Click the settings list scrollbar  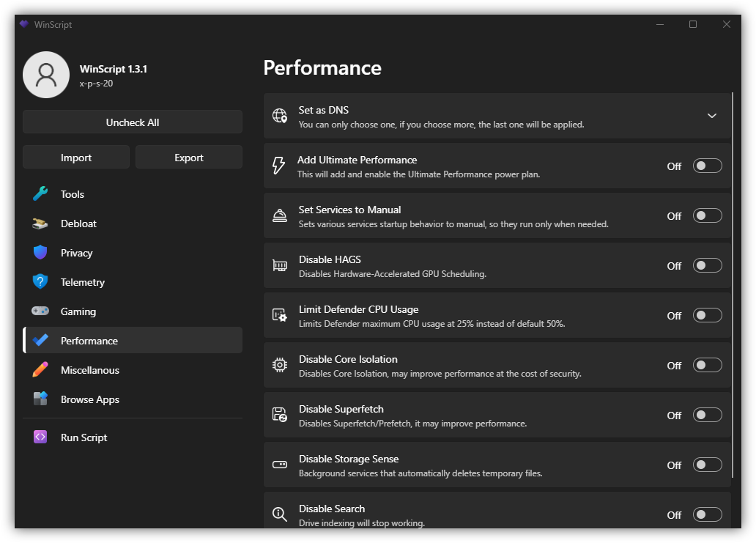(733, 284)
